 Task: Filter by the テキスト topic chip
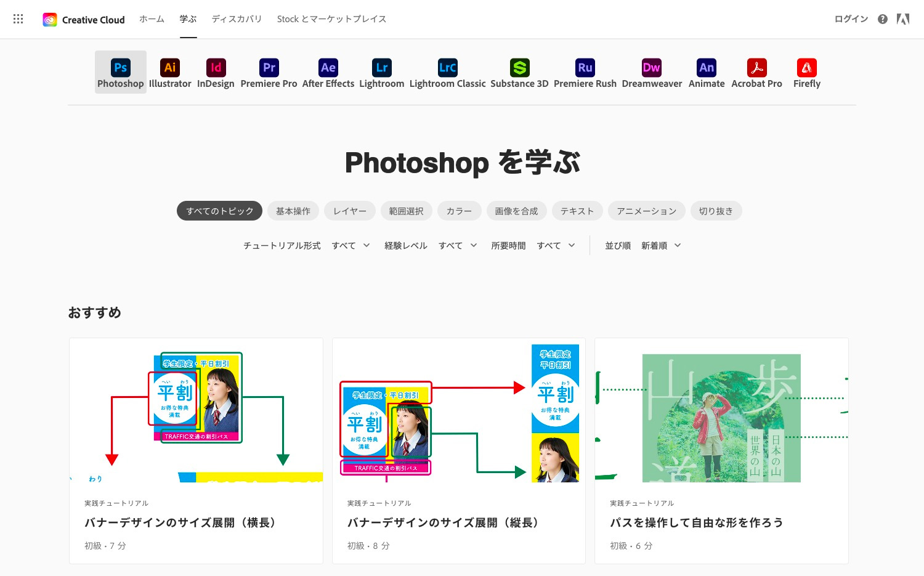tap(577, 211)
